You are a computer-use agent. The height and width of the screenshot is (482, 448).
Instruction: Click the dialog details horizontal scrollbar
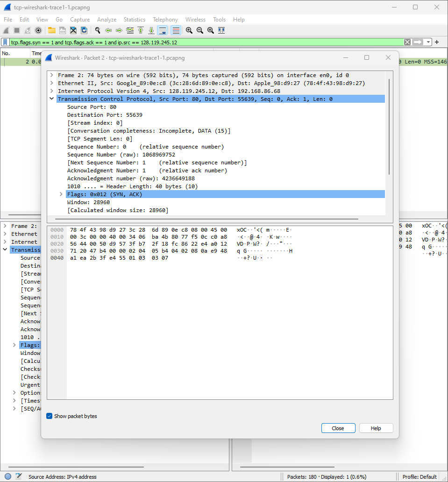point(206,219)
